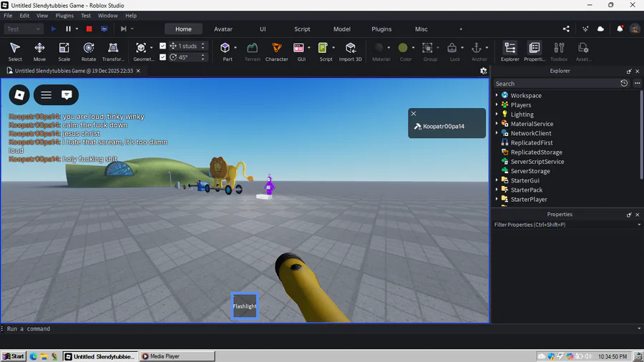The width and height of the screenshot is (644, 362).
Task: Expand the Lighting node
Action: tap(497, 114)
